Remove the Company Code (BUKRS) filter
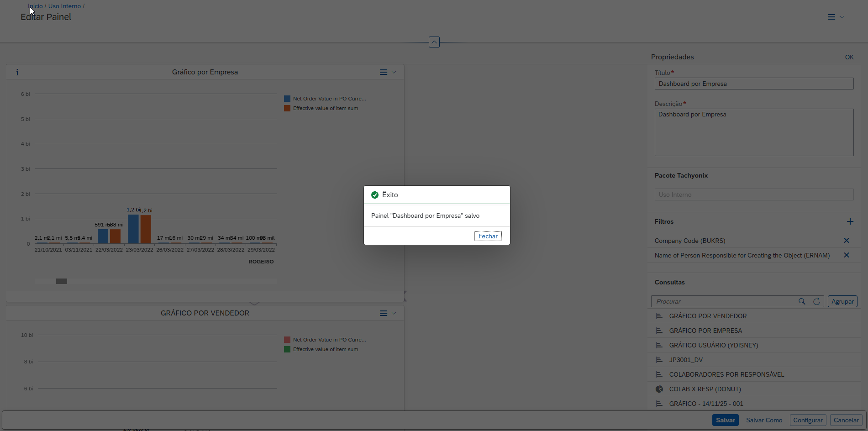This screenshot has width=868, height=431. pyautogui.click(x=846, y=241)
